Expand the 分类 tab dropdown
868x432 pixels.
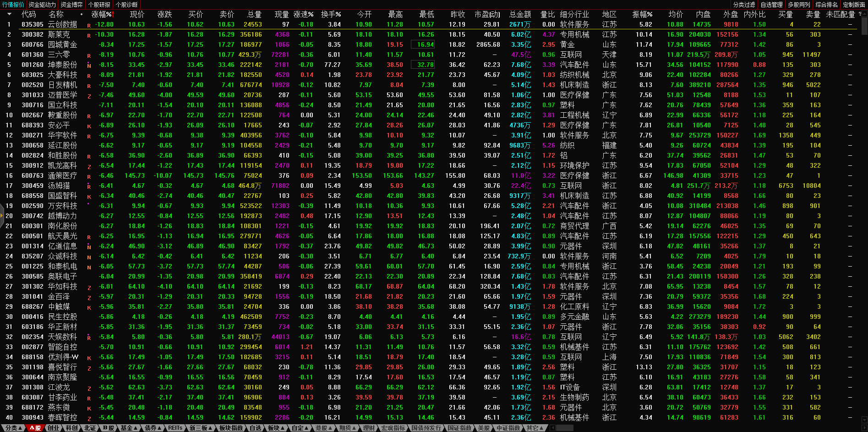click(13, 428)
